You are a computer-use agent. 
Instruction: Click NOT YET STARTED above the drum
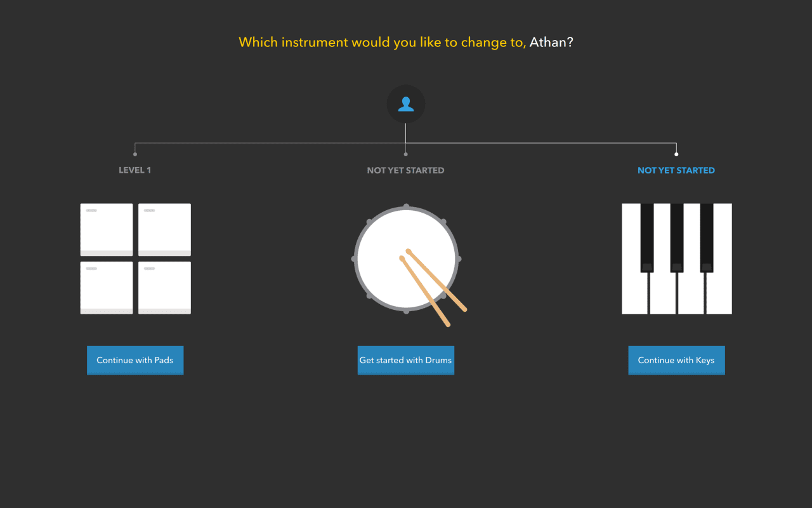coord(405,170)
